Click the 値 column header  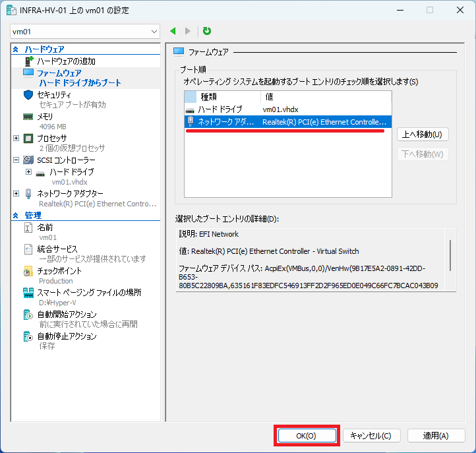[x=326, y=97]
